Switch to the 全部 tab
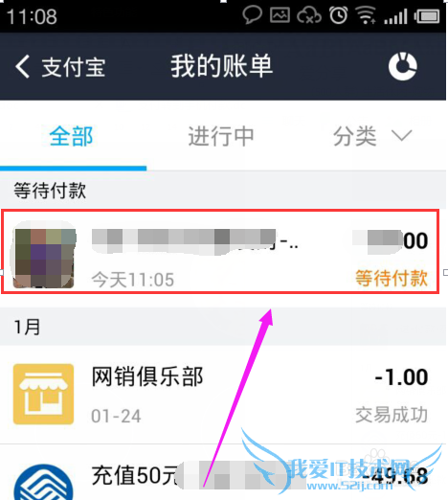The width and height of the screenshot is (448, 500). pos(71,136)
